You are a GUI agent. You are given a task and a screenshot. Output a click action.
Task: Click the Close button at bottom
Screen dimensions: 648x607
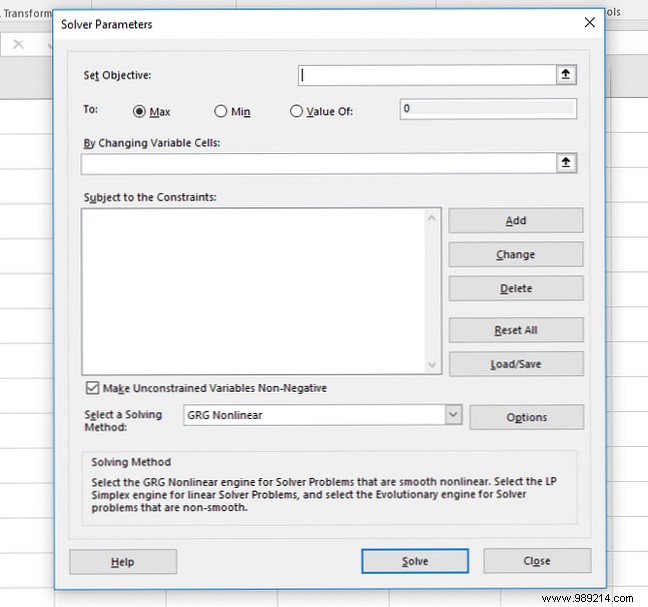coord(537,561)
